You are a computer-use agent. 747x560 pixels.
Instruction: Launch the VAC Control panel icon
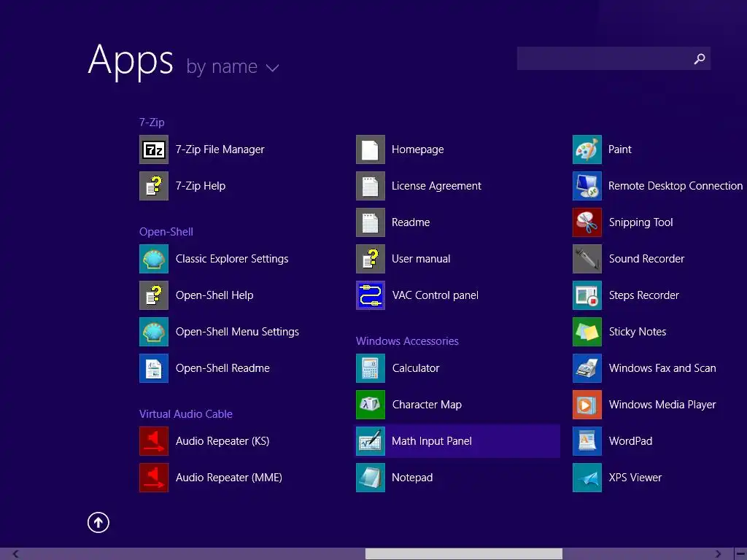(x=370, y=295)
